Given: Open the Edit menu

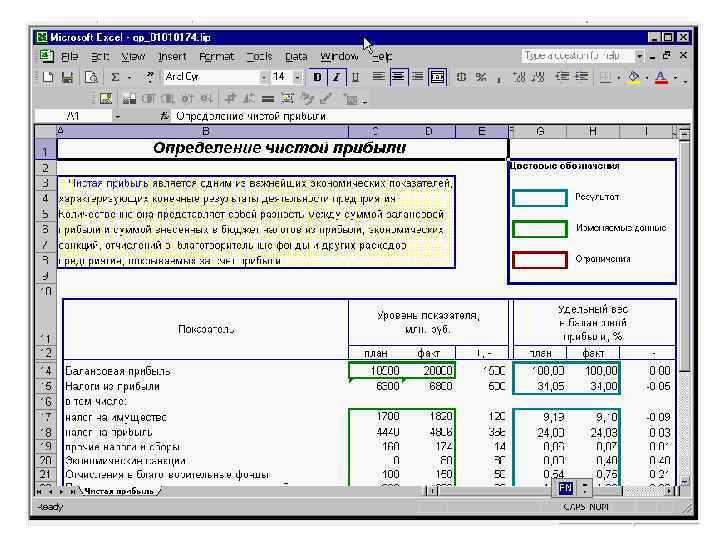Looking at the screenshot, I should (100, 56).
